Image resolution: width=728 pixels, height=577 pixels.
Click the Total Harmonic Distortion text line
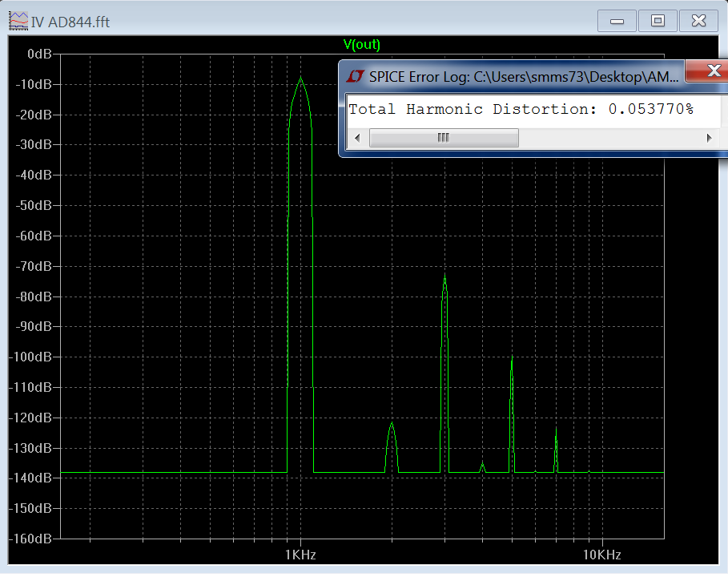[x=521, y=109]
